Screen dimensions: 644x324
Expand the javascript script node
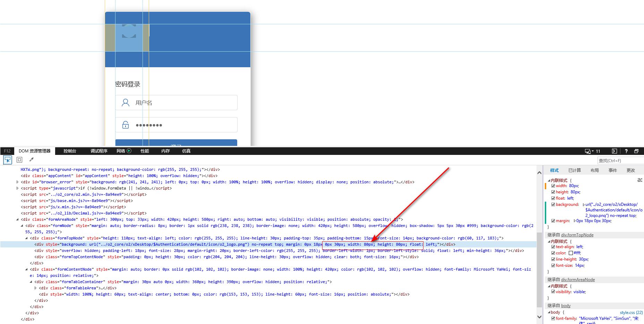(x=17, y=188)
